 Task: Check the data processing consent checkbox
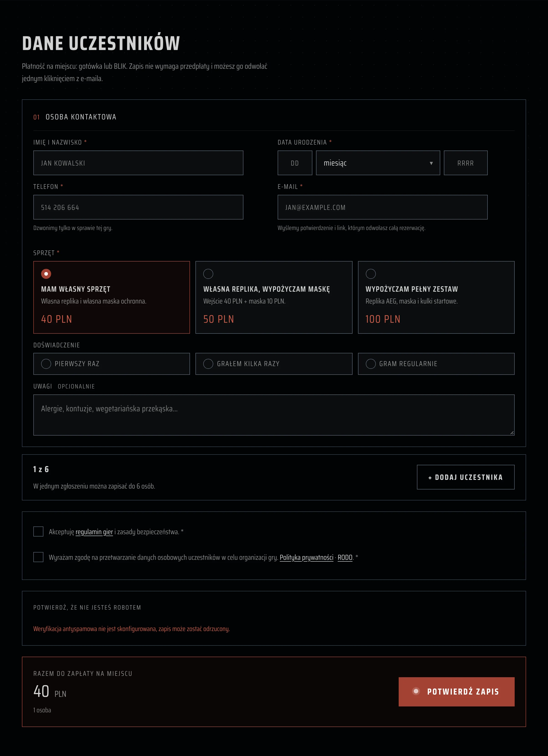tap(38, 557)
